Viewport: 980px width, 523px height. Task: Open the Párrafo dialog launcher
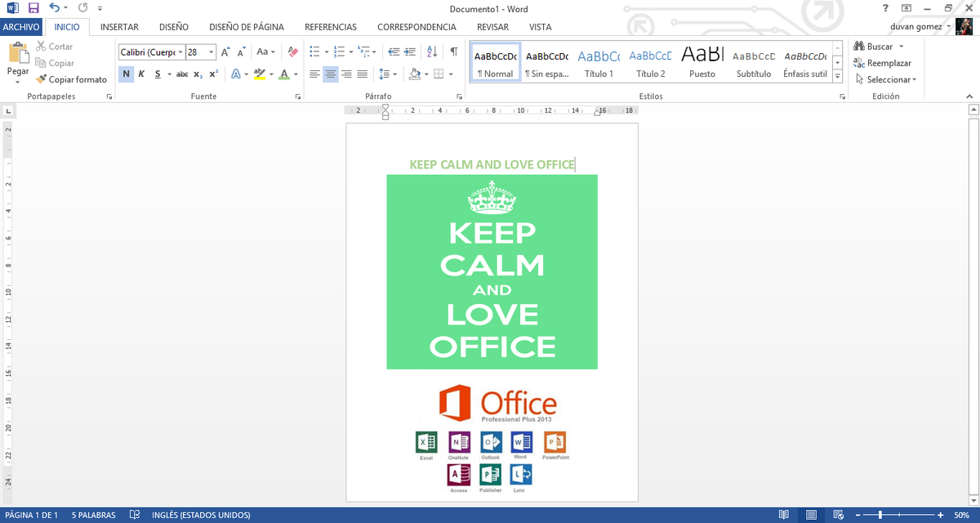tap(460, 96)
